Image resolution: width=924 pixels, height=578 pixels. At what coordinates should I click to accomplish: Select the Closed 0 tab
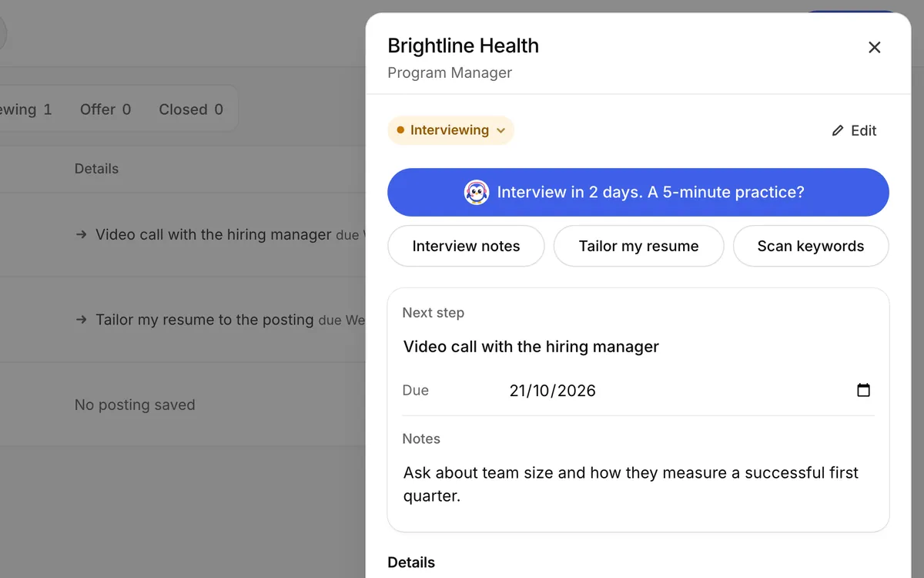point(191,109)
